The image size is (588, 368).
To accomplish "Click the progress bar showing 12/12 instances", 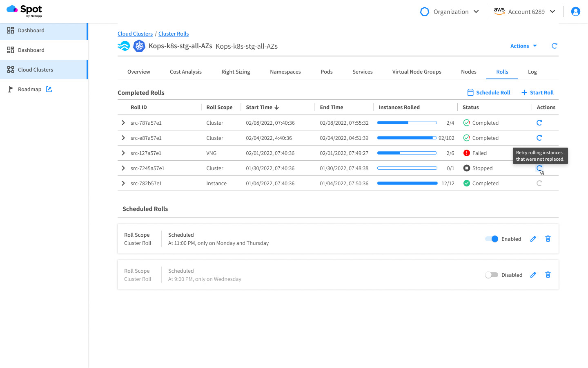I will (x=407, y=183).
